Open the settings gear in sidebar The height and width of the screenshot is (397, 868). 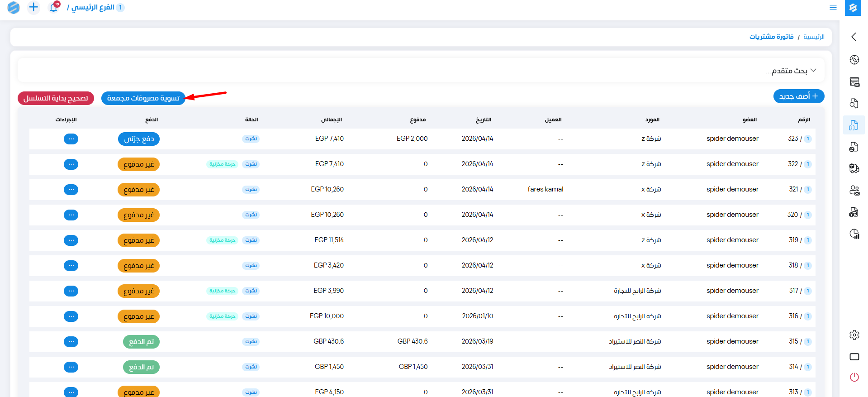point(854,335)
